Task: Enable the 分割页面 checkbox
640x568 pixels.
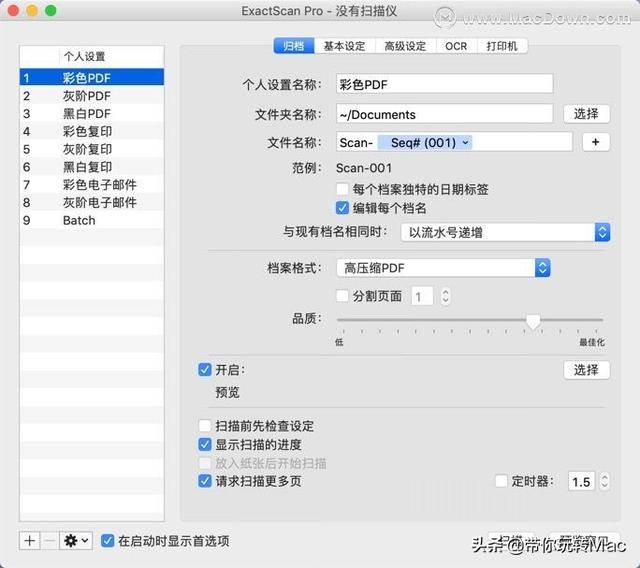Action: coord(342,295)
